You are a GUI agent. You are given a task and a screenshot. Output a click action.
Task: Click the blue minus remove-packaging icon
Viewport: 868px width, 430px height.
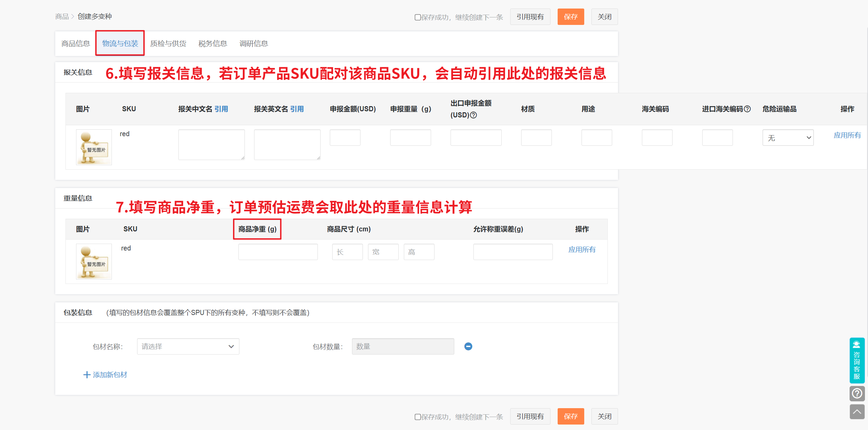click(468, 346)
